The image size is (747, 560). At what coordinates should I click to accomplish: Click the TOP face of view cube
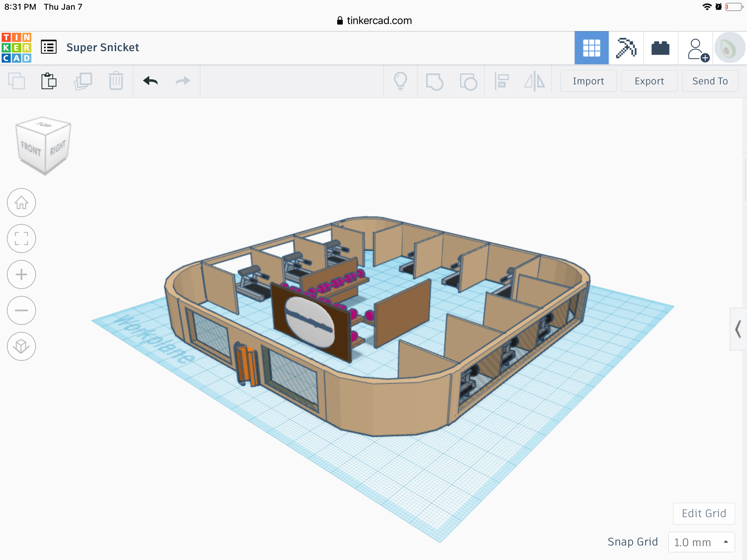pyautogui.click(x=44, y=125)
